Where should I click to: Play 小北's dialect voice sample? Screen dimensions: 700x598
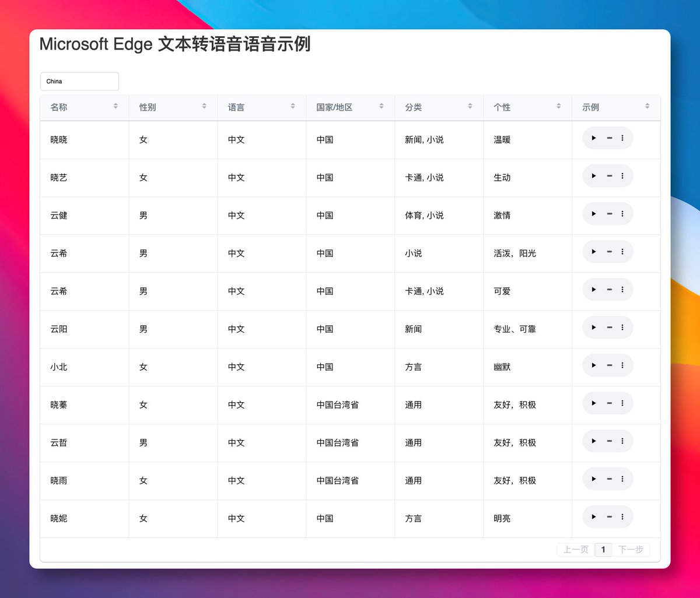pyautogui.click(x=593, y=365)
